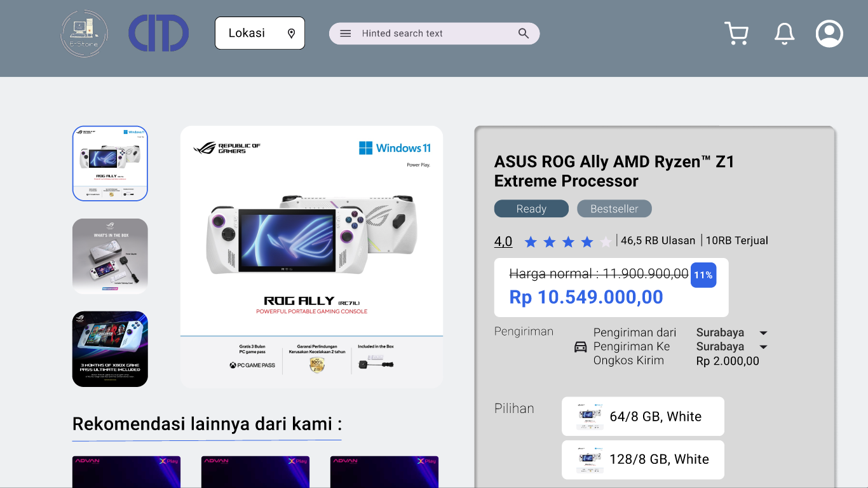Click the location pin icon
868x488 pixels.
[292, 33]
